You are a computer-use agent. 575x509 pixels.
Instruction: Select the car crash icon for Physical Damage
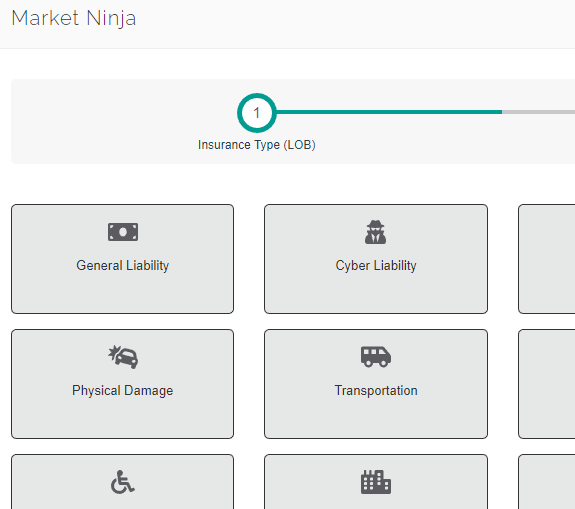[x=123, y=356]
